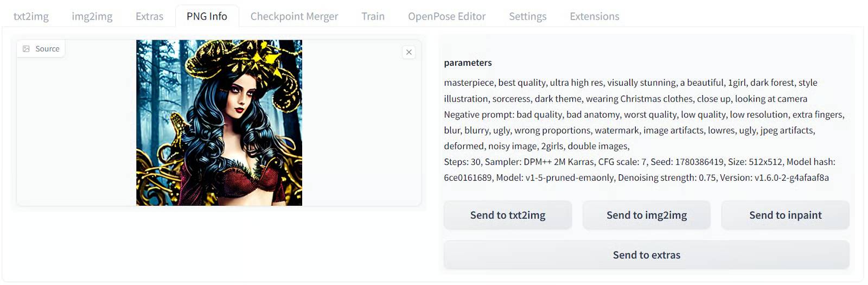Image resolution: width=868 pixels, height=285 pixels.
Task: Click the Source image icon
Action: click(26, 49)
